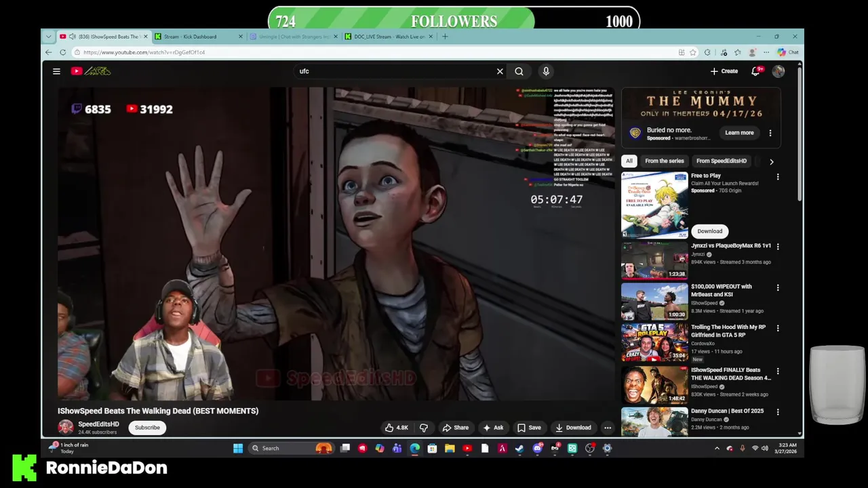Screen dimensions: 868x488
Task: Open YouTube notifications bell
Action: pyautogui.click(x=755, y=71)
